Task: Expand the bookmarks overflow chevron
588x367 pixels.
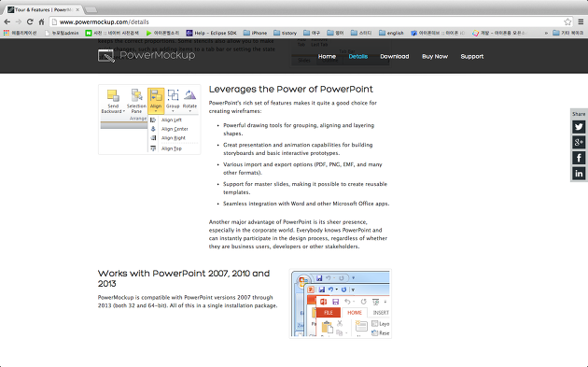Action: [x=546, y=33]
